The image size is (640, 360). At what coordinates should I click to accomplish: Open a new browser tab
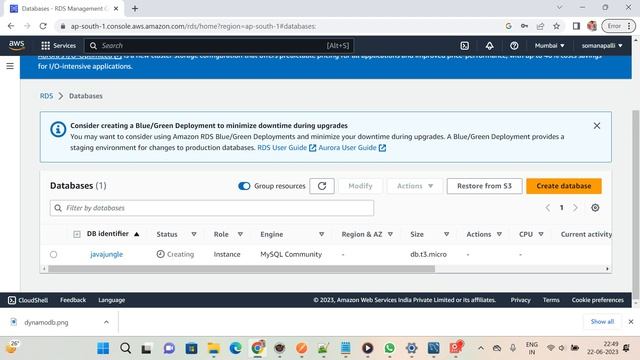coord(135,8)
